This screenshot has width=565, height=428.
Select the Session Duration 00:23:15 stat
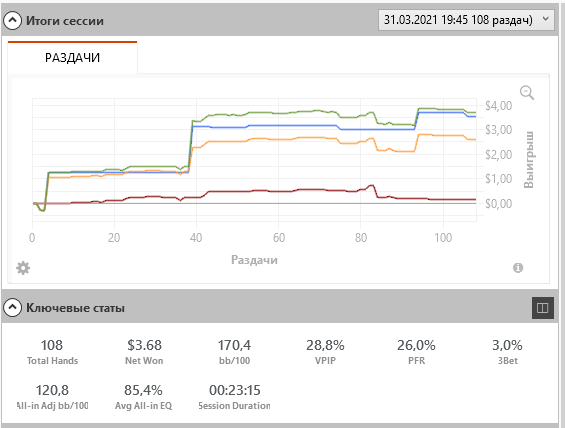pyautogui.click(x=235, y=397)
